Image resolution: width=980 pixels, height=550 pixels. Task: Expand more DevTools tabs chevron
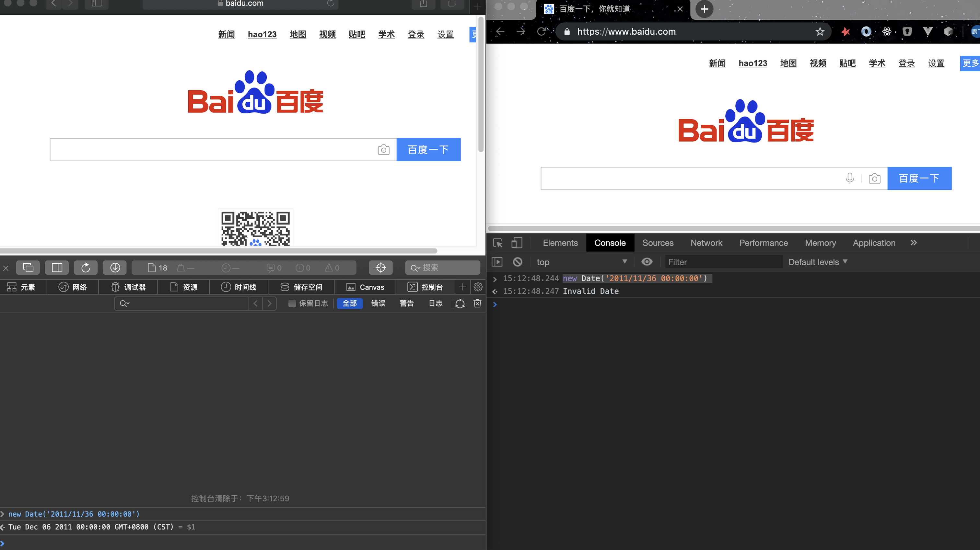(914, 243)
